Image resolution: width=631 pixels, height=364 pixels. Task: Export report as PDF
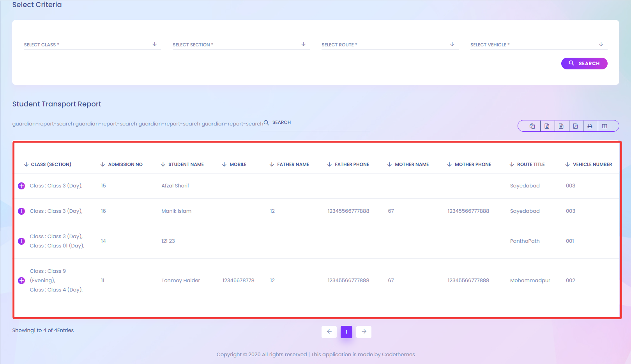[576, 126]
